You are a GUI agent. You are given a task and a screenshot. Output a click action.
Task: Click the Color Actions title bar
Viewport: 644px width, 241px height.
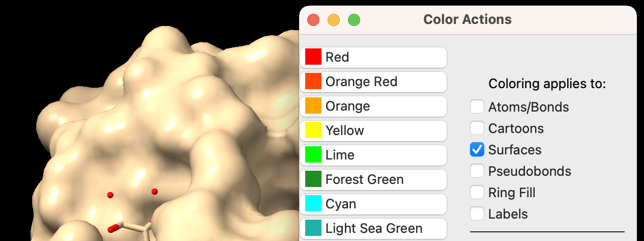467,20
